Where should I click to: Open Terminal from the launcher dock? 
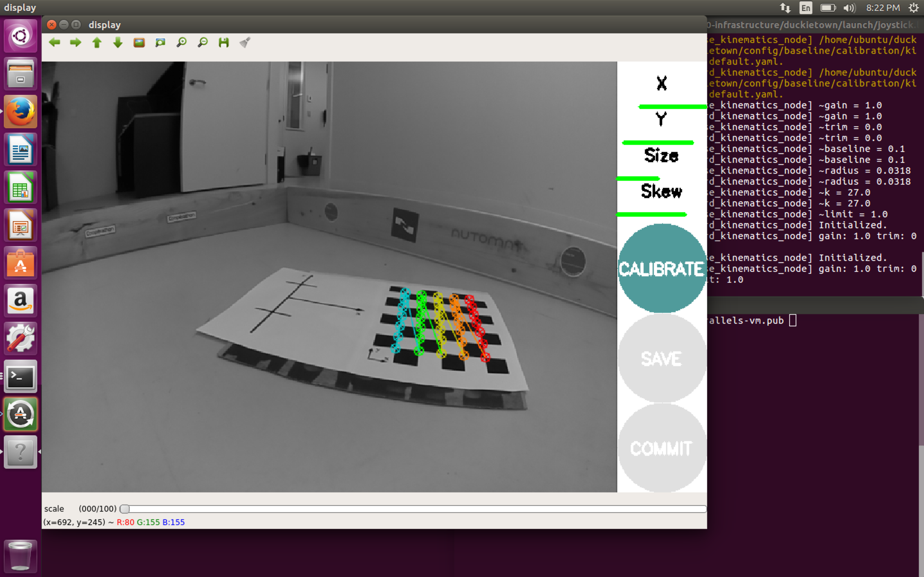[21, 376]
